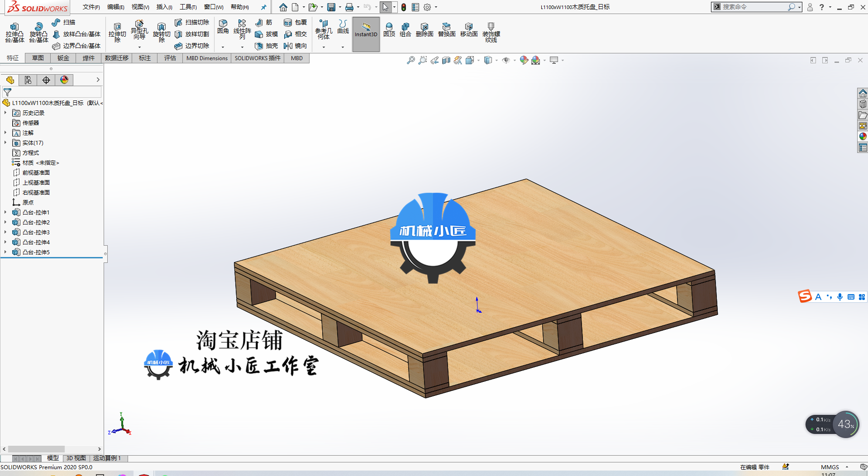Select the Cosmetic Thread (装饰螺纹线) tool

click(x=491, y=33)
